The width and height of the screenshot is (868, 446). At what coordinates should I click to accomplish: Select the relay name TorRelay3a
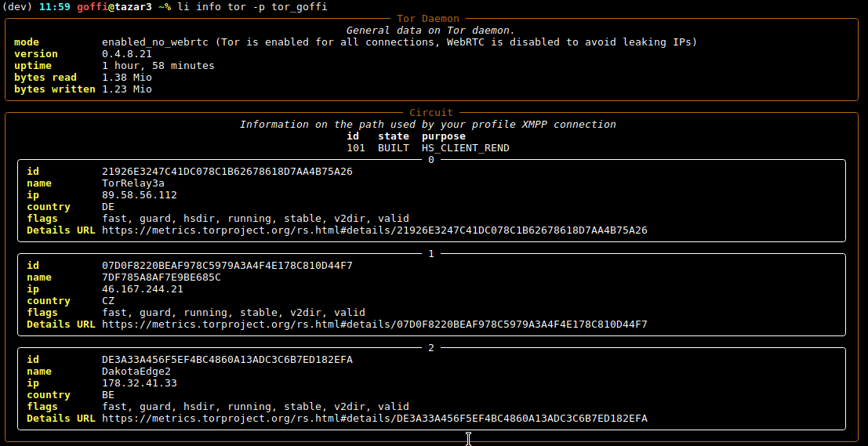pyautogui.click(x=133, y=183)
